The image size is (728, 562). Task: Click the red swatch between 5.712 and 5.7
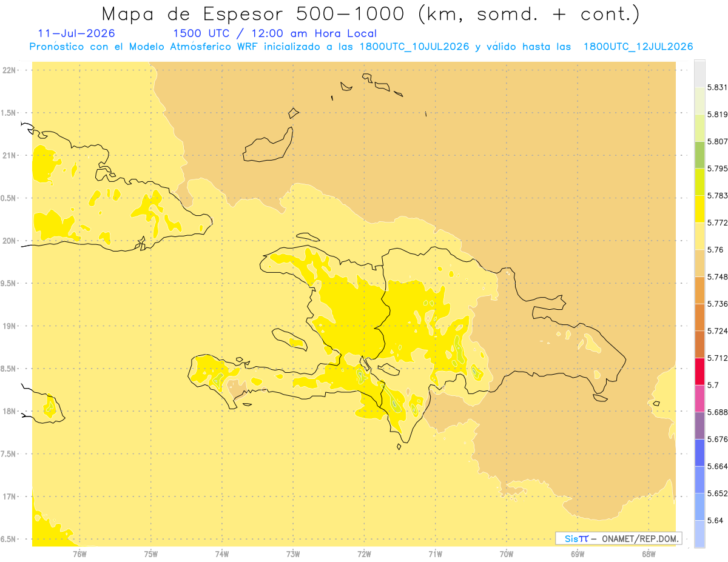coord(699,371)
